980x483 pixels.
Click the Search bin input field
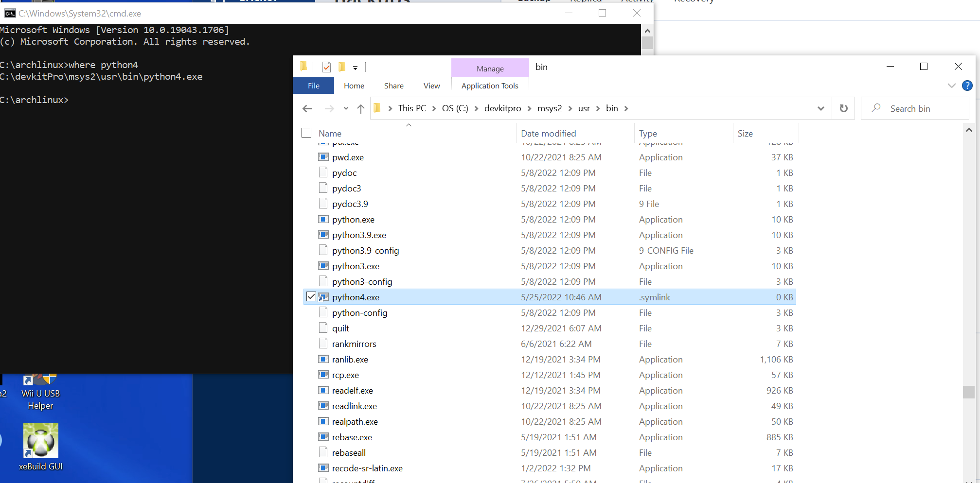tap(915, 108)
